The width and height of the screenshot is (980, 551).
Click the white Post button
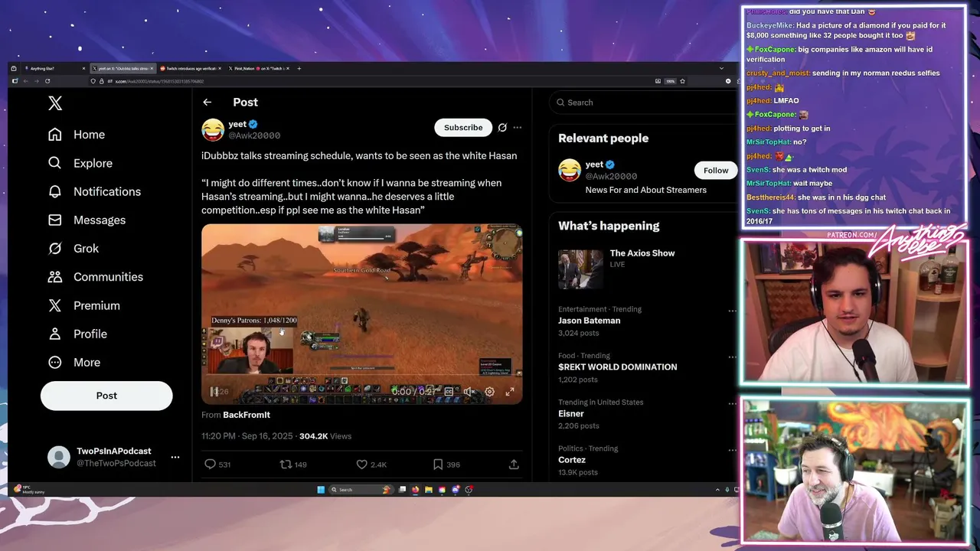106,396
